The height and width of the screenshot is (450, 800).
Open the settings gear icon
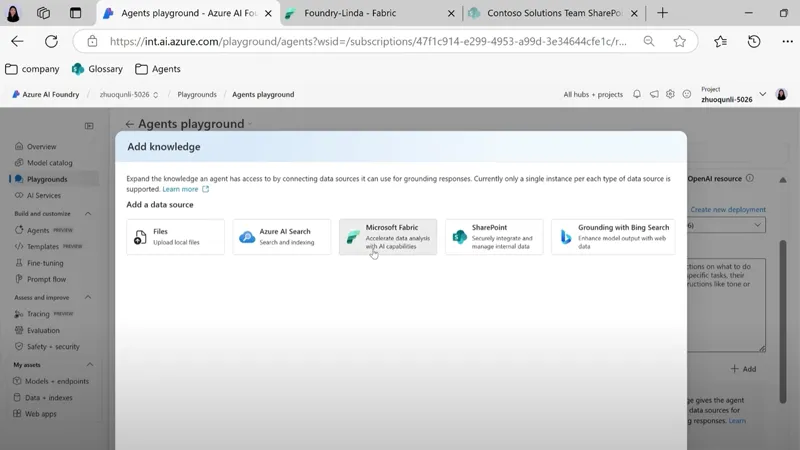tap(670, 94)
